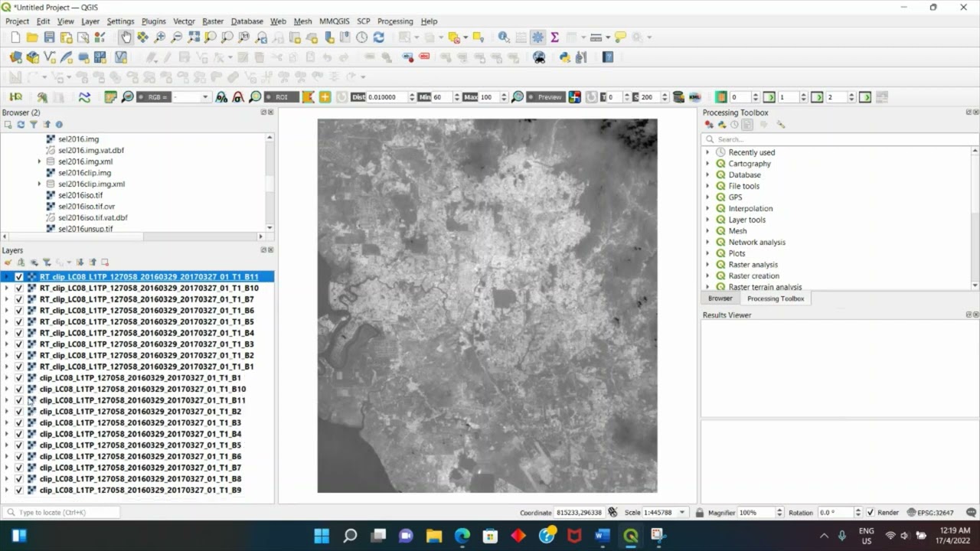This screenshot has height=551, width=980.
Task: Toggle visibility of the RT_clip B10 layer
Action: pyautogui.click(x=19, y=289)
